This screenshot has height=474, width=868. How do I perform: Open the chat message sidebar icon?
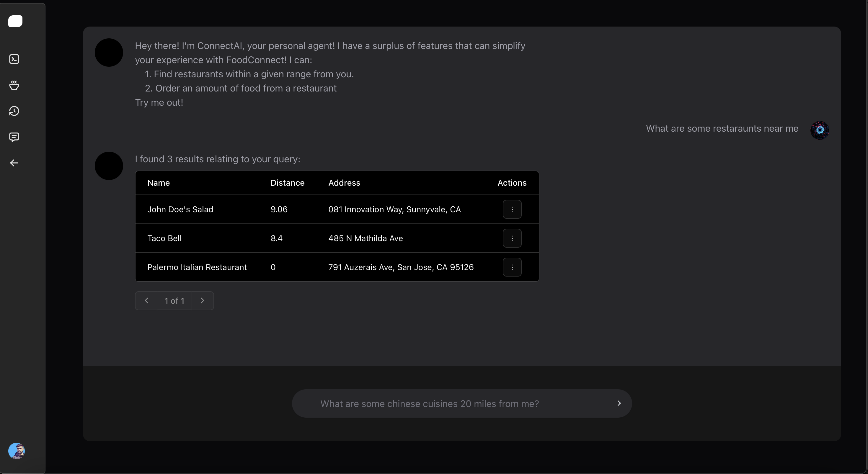tap(14, 137)
